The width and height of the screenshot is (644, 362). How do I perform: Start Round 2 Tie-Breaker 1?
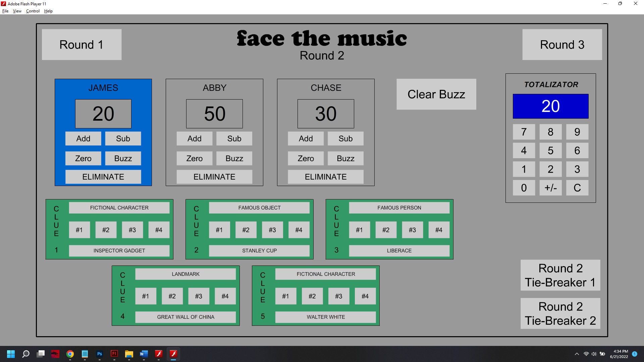coord(560,275)
